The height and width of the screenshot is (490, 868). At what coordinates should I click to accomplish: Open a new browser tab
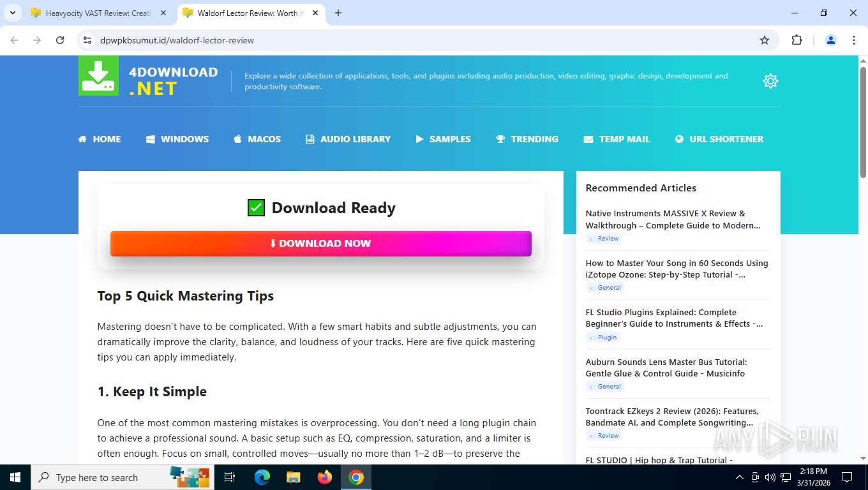point(338,13)
